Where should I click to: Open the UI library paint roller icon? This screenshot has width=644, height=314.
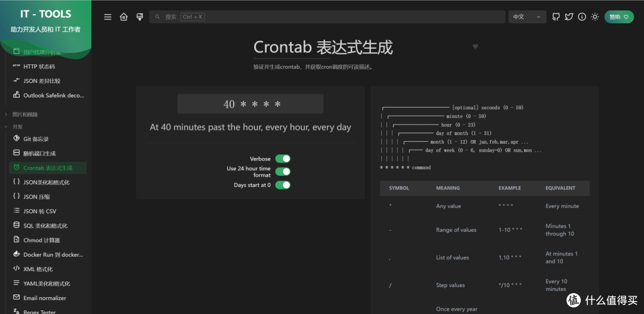(140, 17)
